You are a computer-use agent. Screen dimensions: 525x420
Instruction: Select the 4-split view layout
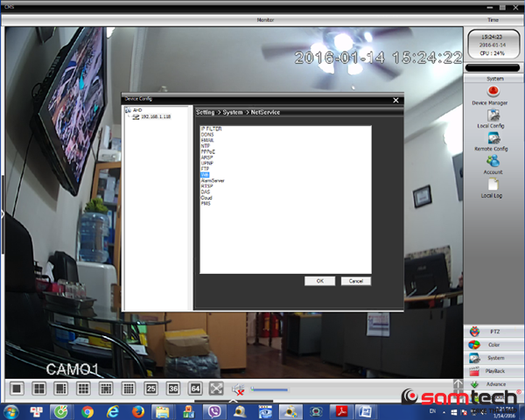[x=38, y=388]
